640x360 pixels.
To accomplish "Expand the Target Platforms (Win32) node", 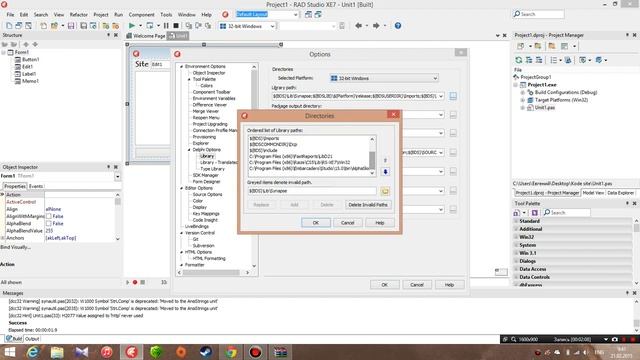I will tap(522, 100).
